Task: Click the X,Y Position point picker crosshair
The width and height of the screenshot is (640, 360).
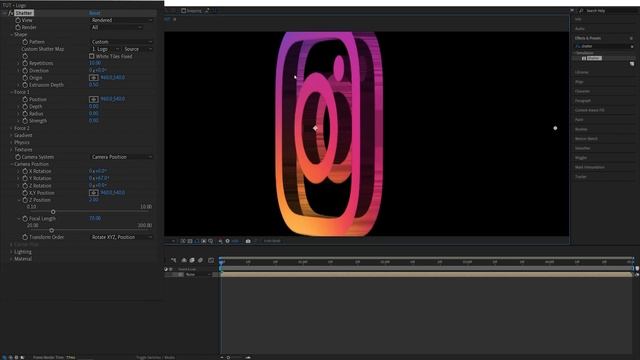Action: pyautogui.click(x=94, y=193)
